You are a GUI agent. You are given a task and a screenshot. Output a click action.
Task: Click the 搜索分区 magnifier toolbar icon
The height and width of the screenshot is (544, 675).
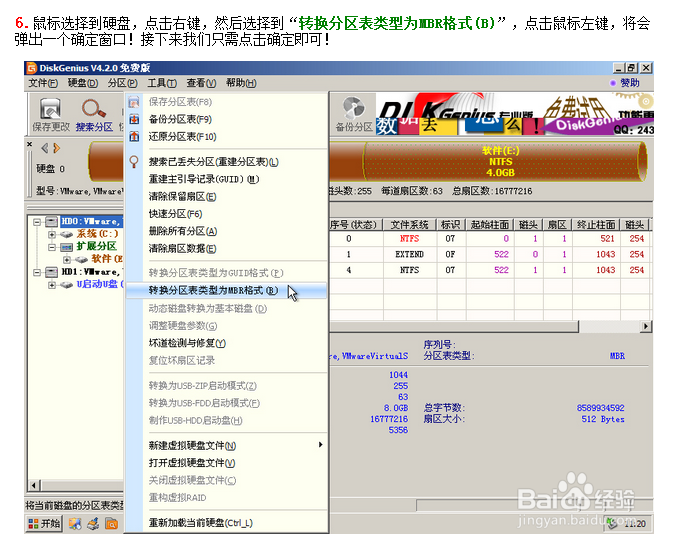coord(94,108)
